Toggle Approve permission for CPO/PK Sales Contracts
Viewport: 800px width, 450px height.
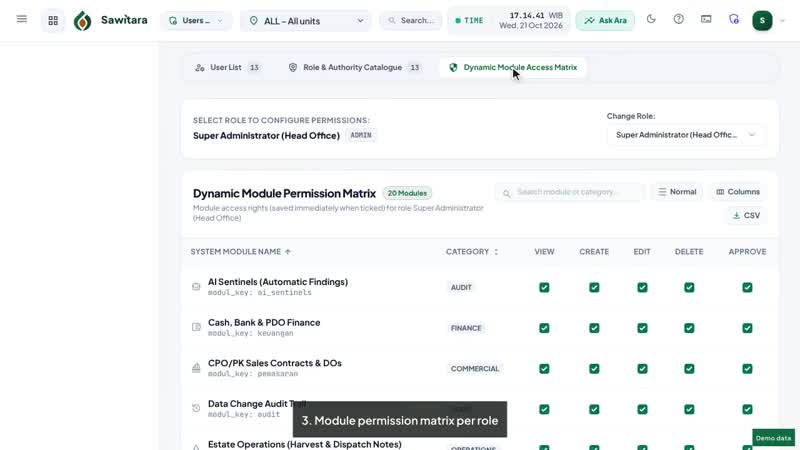point(747,368)
